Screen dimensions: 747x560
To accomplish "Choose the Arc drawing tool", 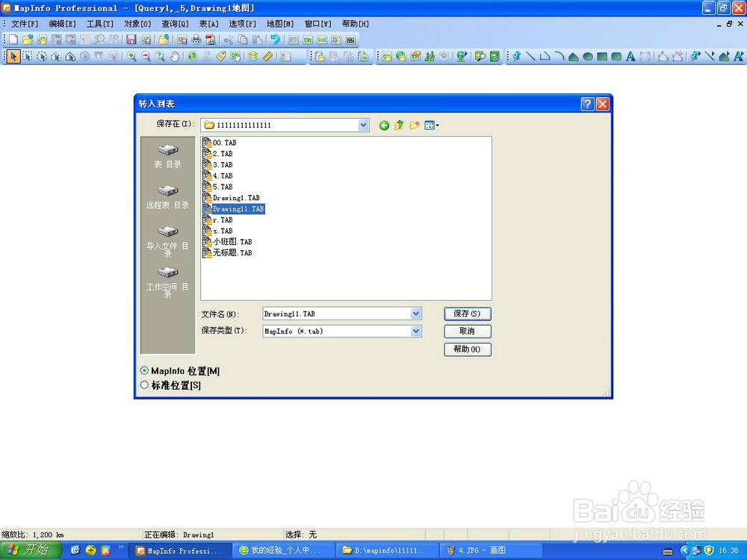I will point(560,56).
